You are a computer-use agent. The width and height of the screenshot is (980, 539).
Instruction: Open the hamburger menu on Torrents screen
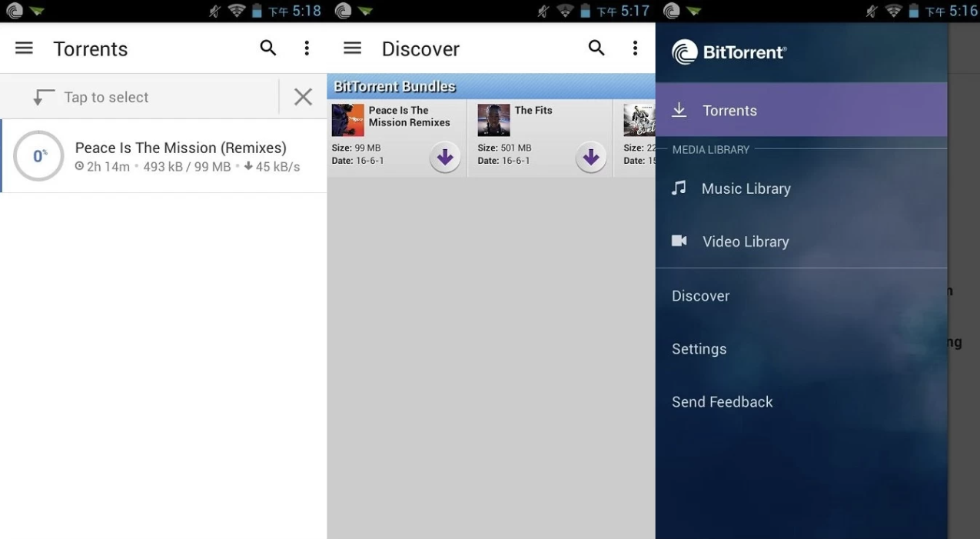coord(24,48)
